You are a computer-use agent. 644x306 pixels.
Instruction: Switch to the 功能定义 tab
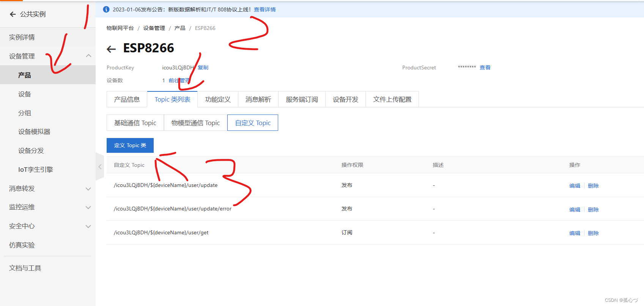pyautogui.click(x=218, y=99)
